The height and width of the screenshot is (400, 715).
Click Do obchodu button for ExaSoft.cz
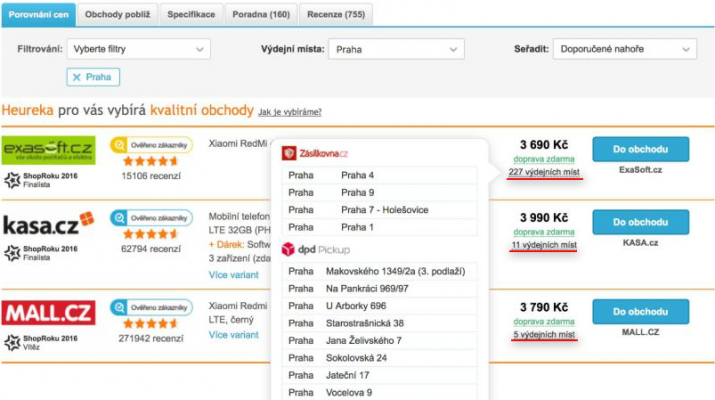[640, 149]
